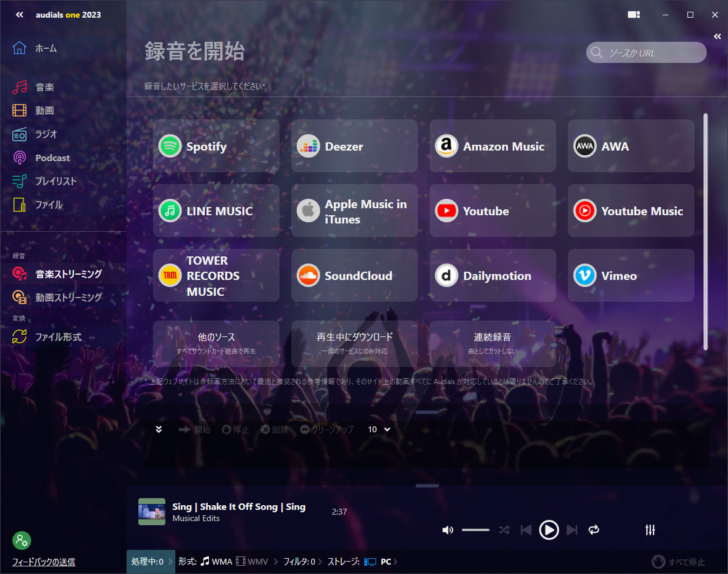Click 停止 in the job toolbar
The width and height of the screenshot is (728, 574).
[235, 430]
